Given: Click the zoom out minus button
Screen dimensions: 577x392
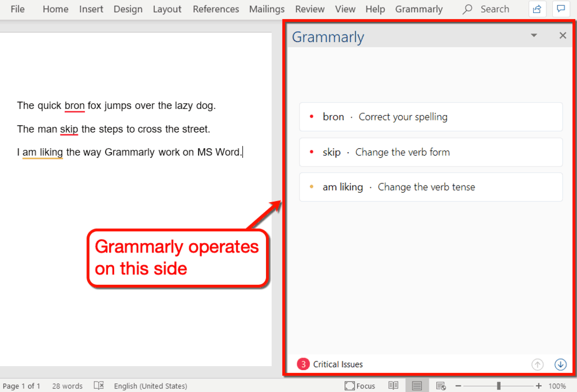Looking at the screenshot, I should click(x=458, y=386).
